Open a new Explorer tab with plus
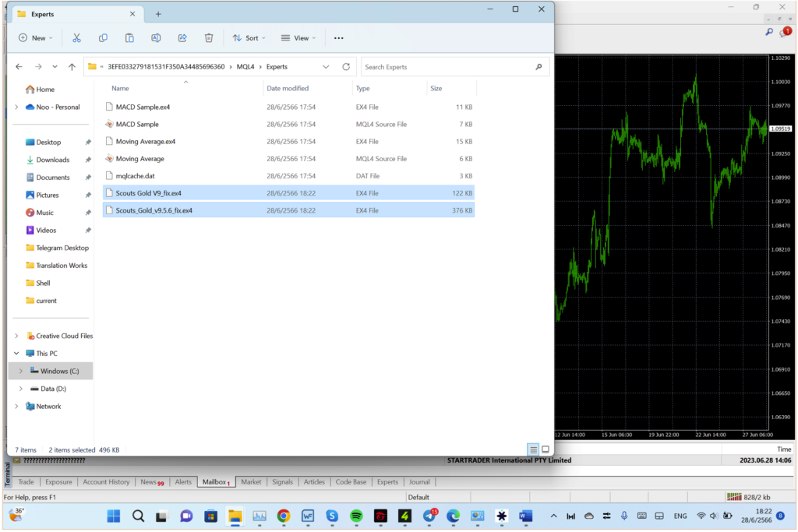Image resolution: width=798 pixels, height=532 pixels. (158, 14)
